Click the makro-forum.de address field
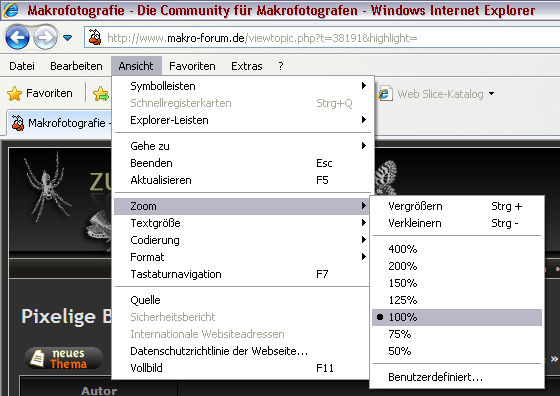Viewport: 560px width, 396px height. pyautogui.click(x=321, y=37)
